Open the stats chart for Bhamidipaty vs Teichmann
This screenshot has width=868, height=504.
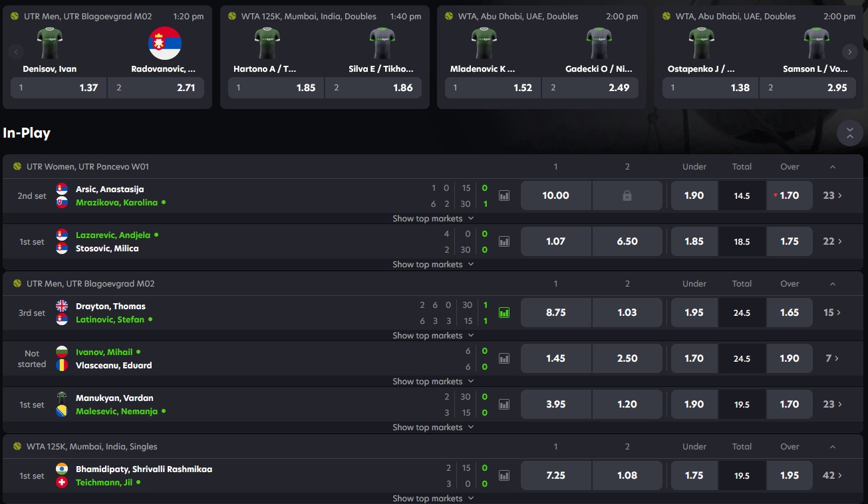pos(504,475)
